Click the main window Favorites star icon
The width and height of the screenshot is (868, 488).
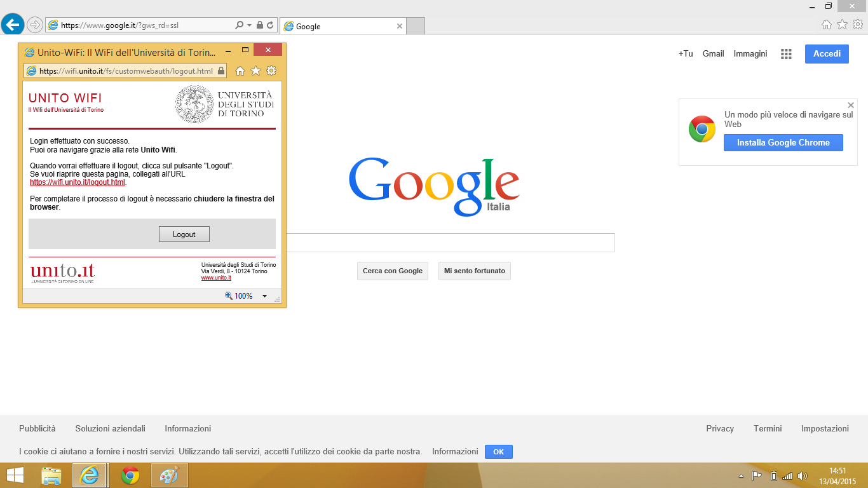pos(843,25)
